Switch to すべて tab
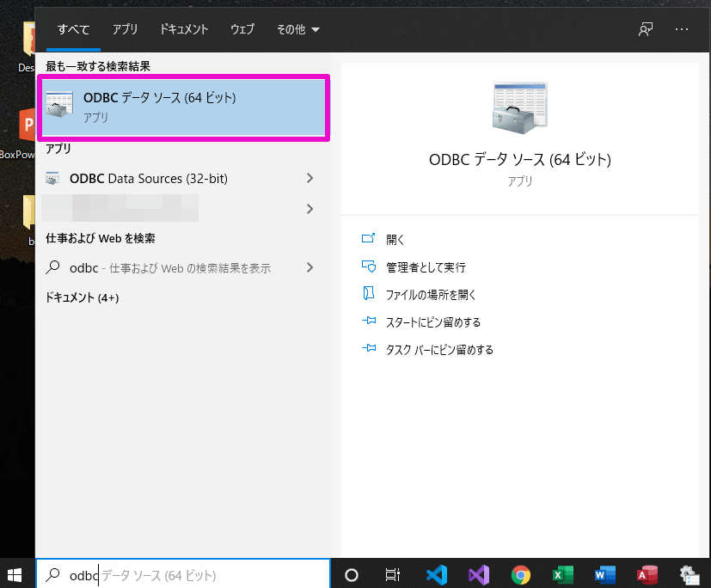 (73, 29)
